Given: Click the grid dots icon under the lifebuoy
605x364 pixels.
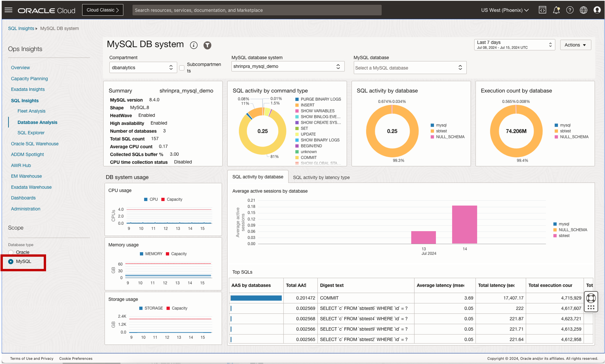Looking at the screenshot, I should pyautogui.click(x=591, y=307).
